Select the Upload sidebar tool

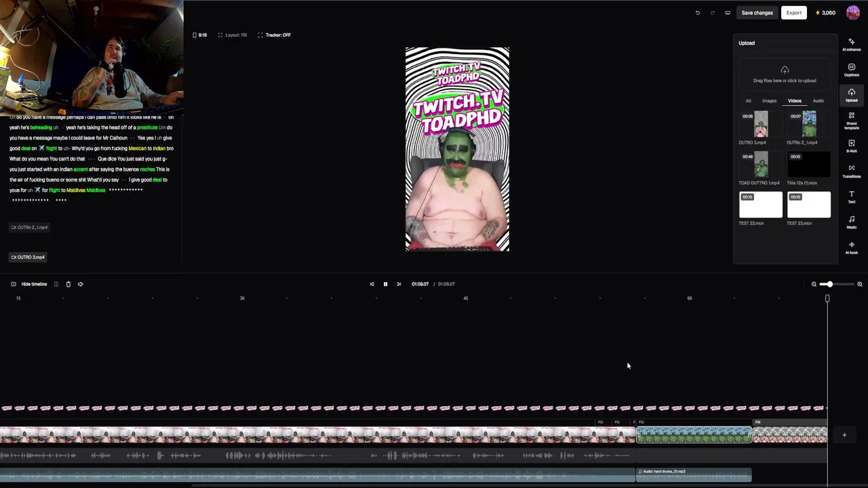(851, 95)
